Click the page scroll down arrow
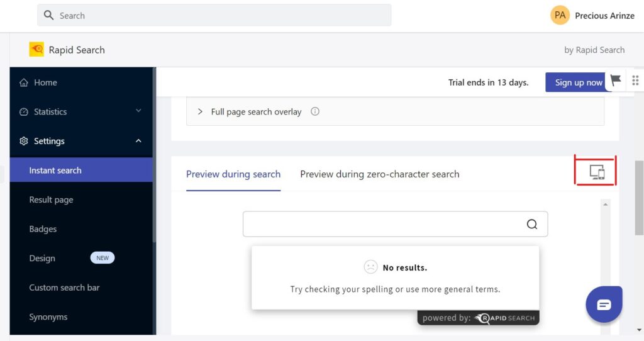The image size is (644, 341). tap(639, 330)
